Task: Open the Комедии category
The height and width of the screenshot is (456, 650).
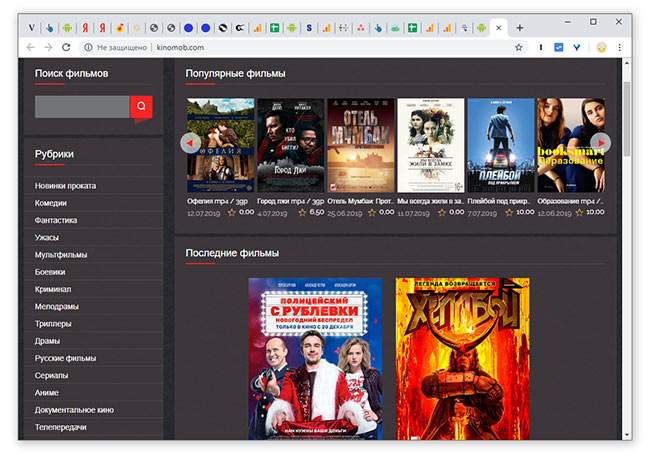Action: pyautogui.click(x=51, y=203)
